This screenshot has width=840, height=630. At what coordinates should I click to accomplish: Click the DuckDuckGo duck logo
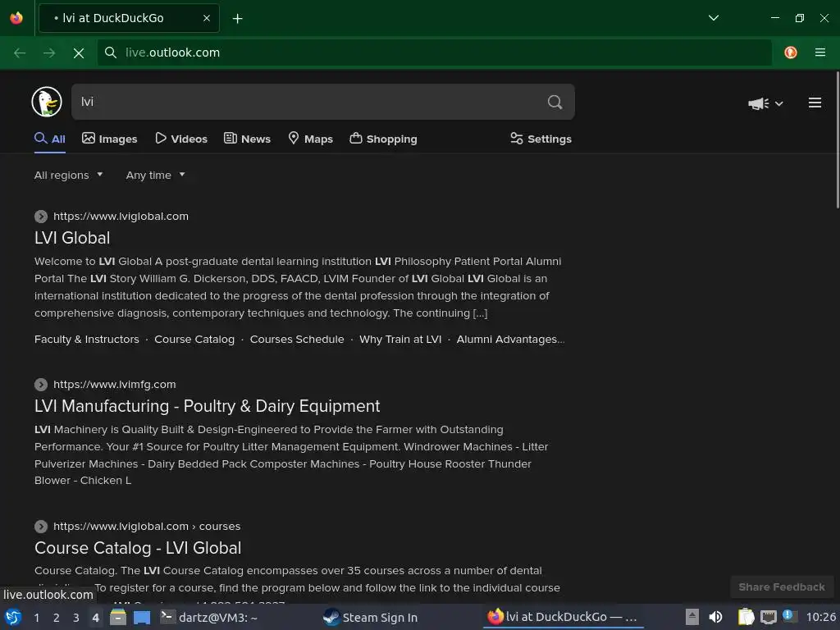pos(47,102)
